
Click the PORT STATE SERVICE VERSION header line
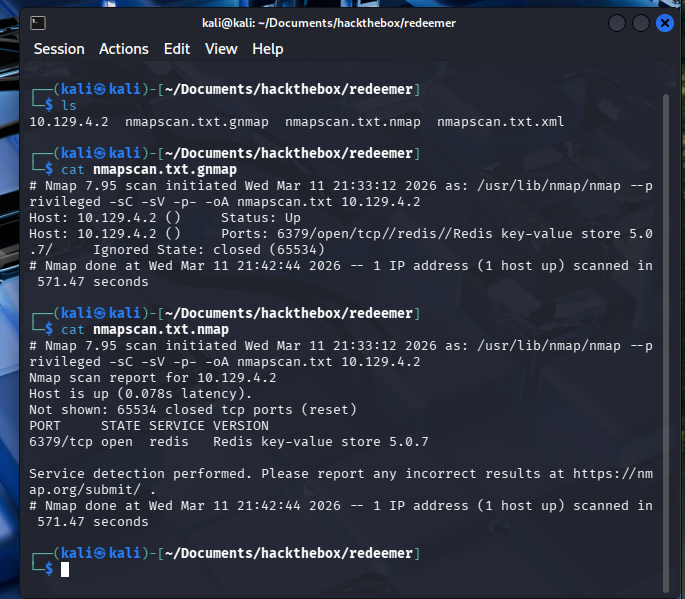coord(149,426)
